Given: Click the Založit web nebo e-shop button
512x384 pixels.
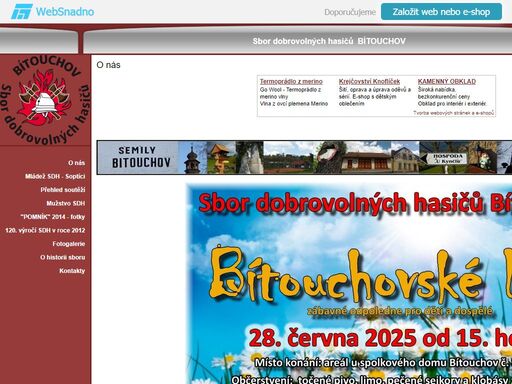Looking at the screenshot, I should coord(441,12).
